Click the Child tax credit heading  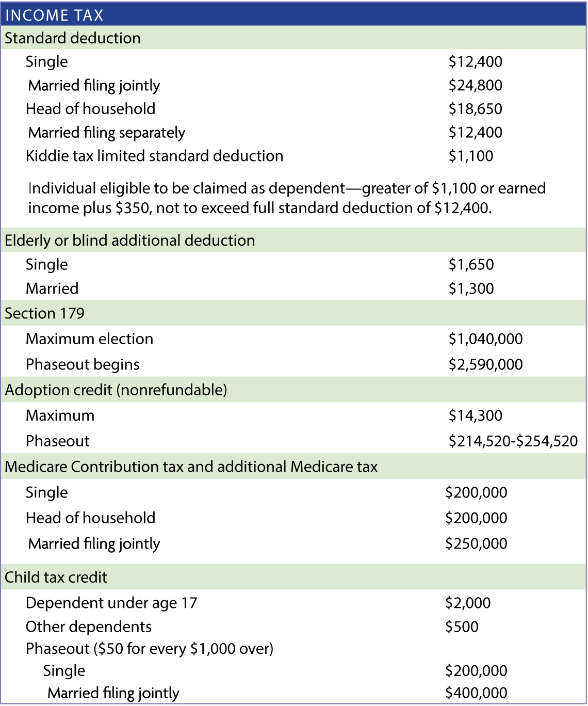point(293,577)
